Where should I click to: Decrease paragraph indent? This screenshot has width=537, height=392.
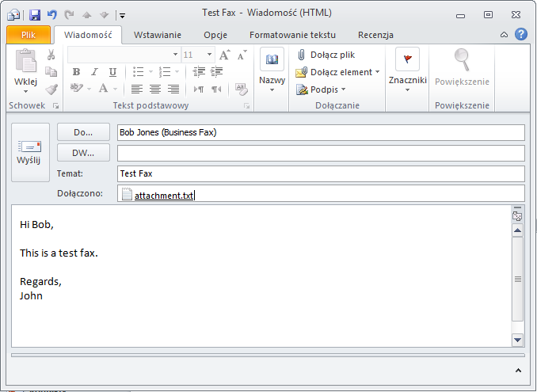(199, 71)
